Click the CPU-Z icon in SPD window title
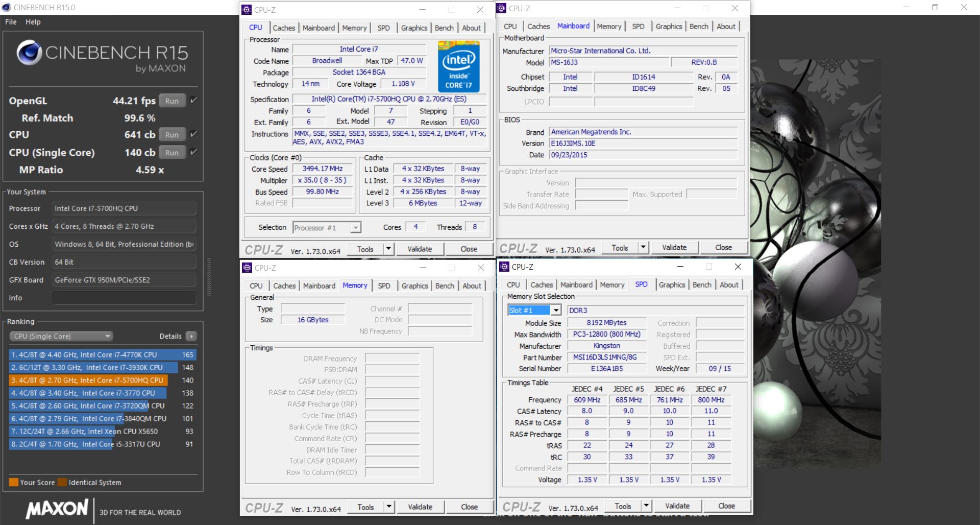This screenshot has width=980, height=525. point(504,267)
